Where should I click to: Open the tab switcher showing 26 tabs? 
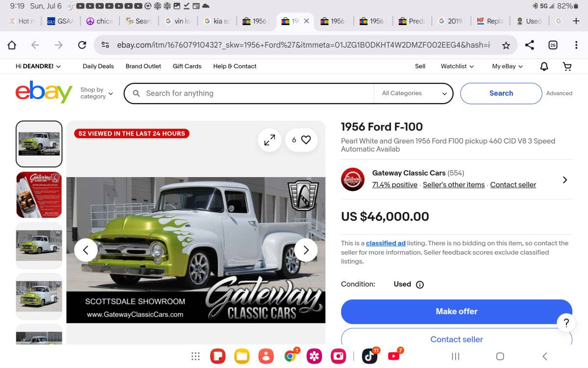click(553, 45)
